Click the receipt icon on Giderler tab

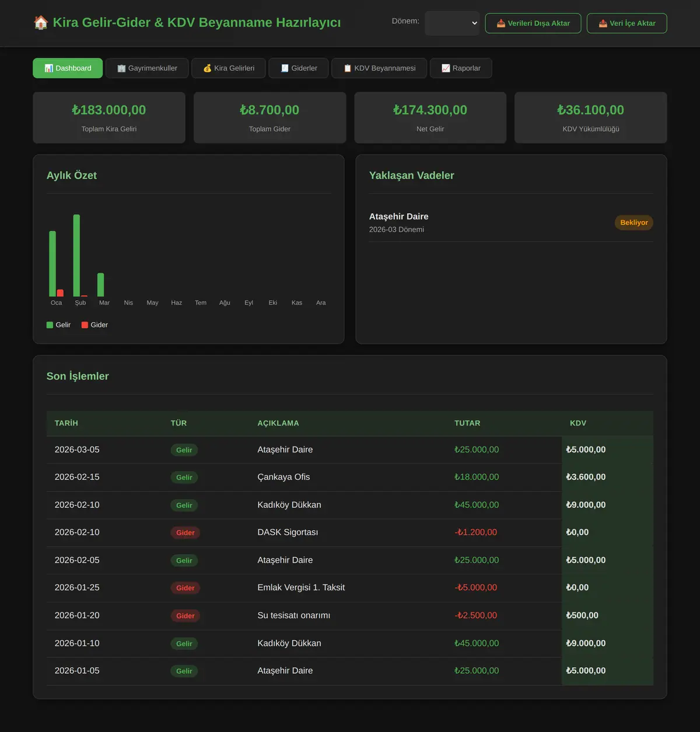(x=285, y=68)
